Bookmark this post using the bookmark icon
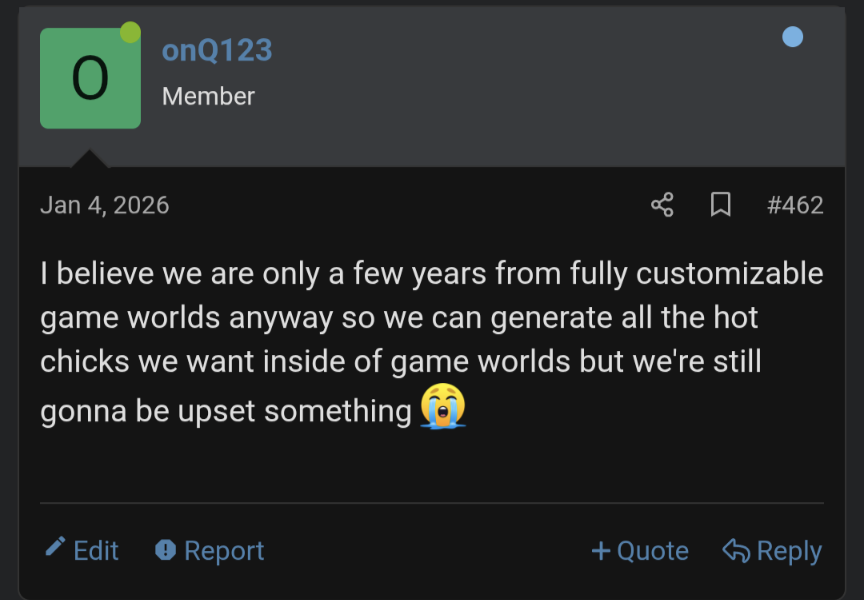 point(721,204)
